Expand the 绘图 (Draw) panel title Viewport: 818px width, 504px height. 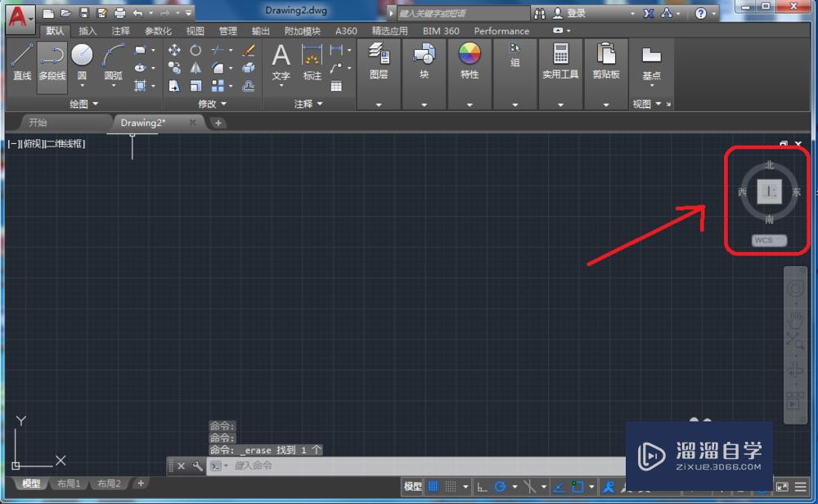(83, 104)
